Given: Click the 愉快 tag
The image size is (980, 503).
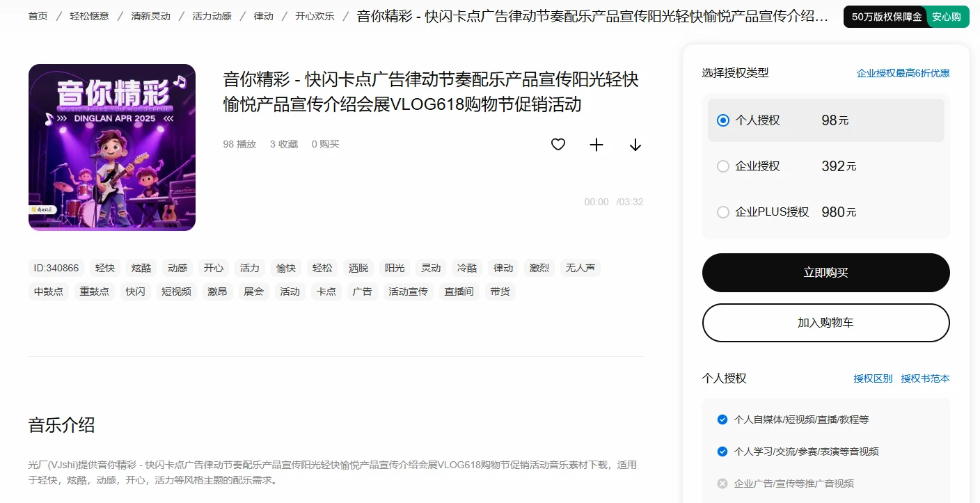Looking at the screenshot, I should pyautogui.click(x=286, y=268).
